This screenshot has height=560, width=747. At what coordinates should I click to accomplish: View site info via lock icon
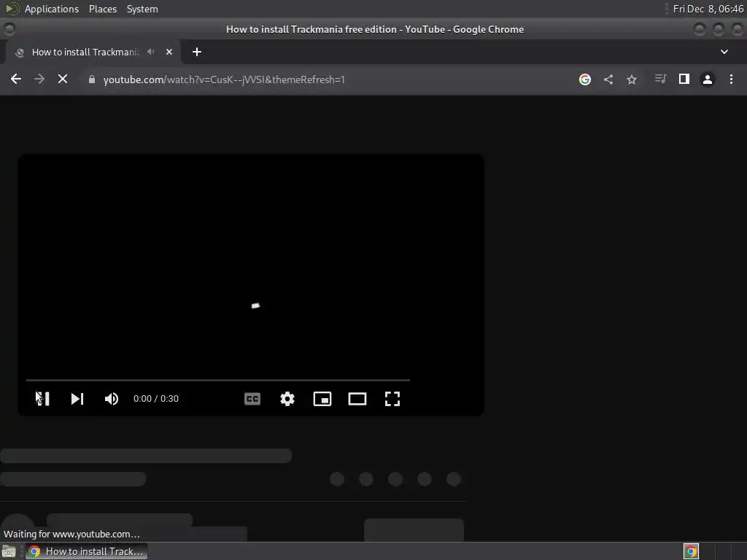tap(92, 79)
